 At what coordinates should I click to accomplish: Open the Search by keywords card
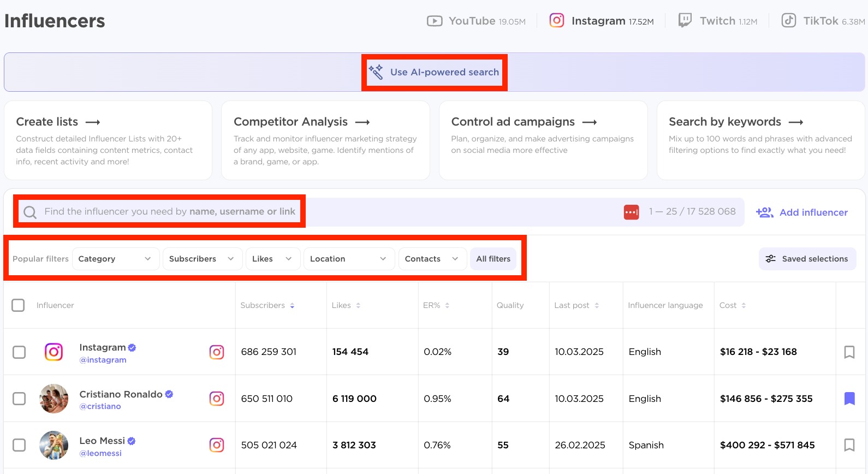pos(761,140)
